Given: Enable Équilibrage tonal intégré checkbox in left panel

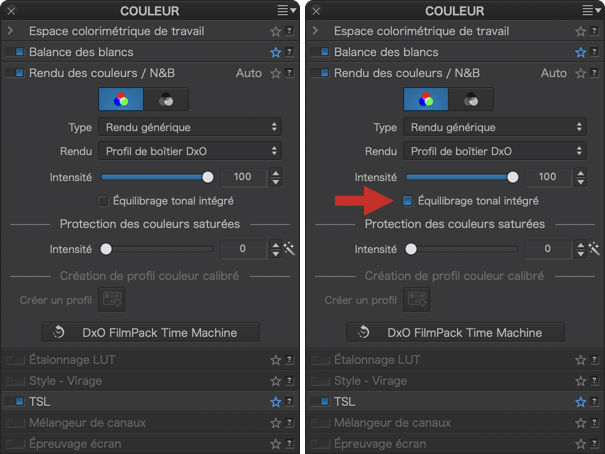Looking at the screenshot, I should coord(103,201).
